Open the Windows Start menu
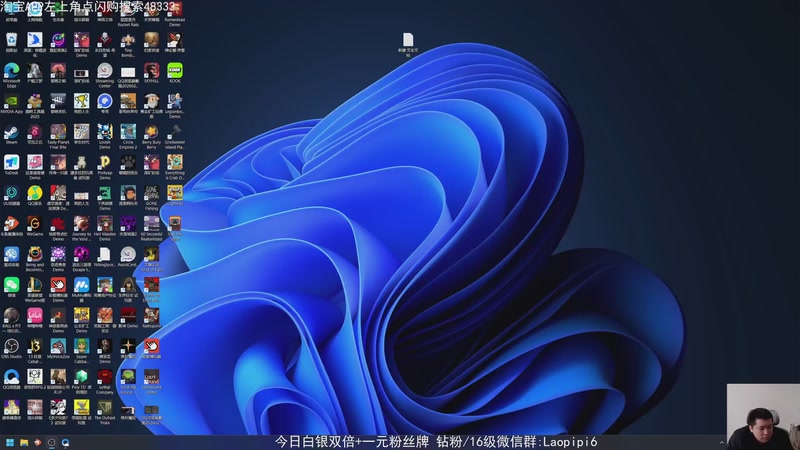Viewport: 800px width, 450px height. pyautogui.click(x=10, y=442)
